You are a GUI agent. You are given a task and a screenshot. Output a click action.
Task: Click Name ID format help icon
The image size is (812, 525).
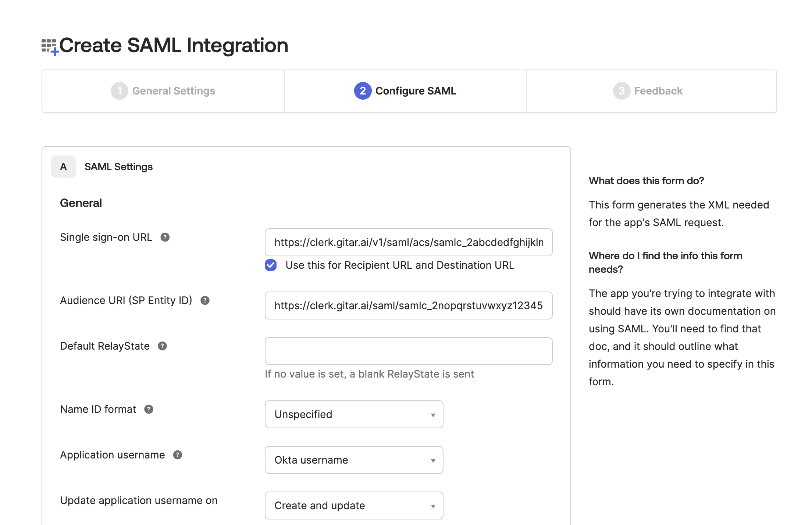pos(149,409)
